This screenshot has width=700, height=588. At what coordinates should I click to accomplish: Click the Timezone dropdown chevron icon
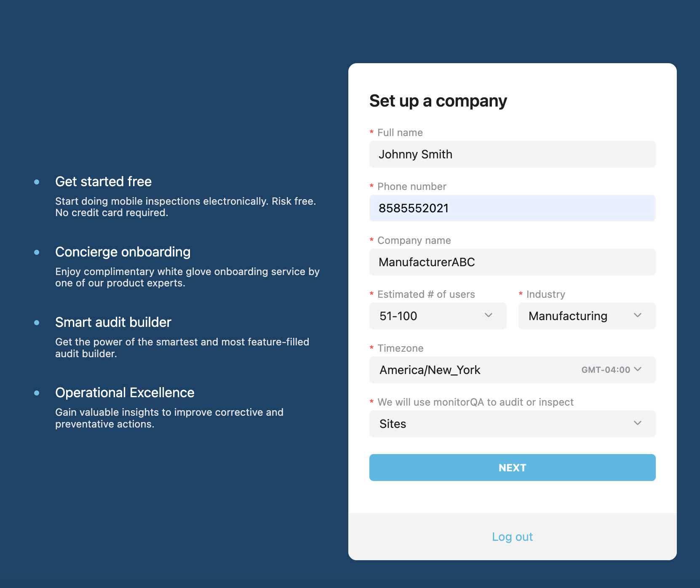click(x=638, y=369)
